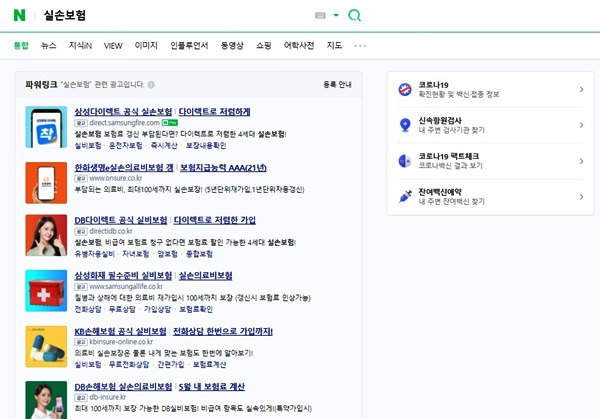The image size is (600, 419).
Task: Click the DB Direct model thumbnail
Action: (x=46, y=235)
